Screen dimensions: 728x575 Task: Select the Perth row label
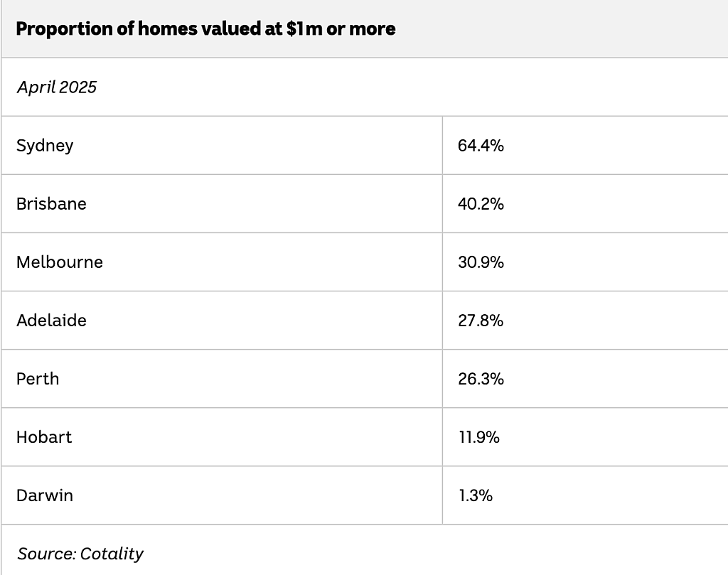point(38,379)
